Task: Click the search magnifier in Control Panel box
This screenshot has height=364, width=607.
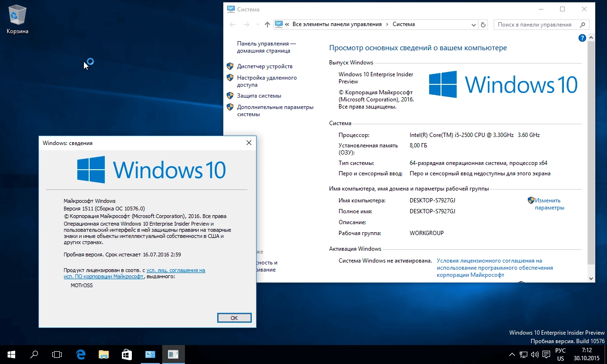Action: pyautogui.click(x=583, y=25)
